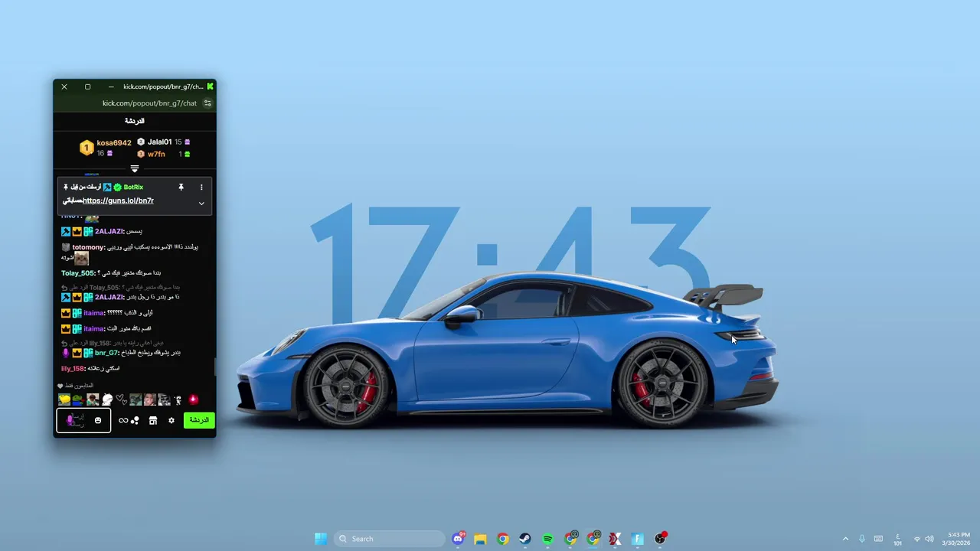
Task: Select the yellow speech-bubble emote
Action: (x=64, y=399)
